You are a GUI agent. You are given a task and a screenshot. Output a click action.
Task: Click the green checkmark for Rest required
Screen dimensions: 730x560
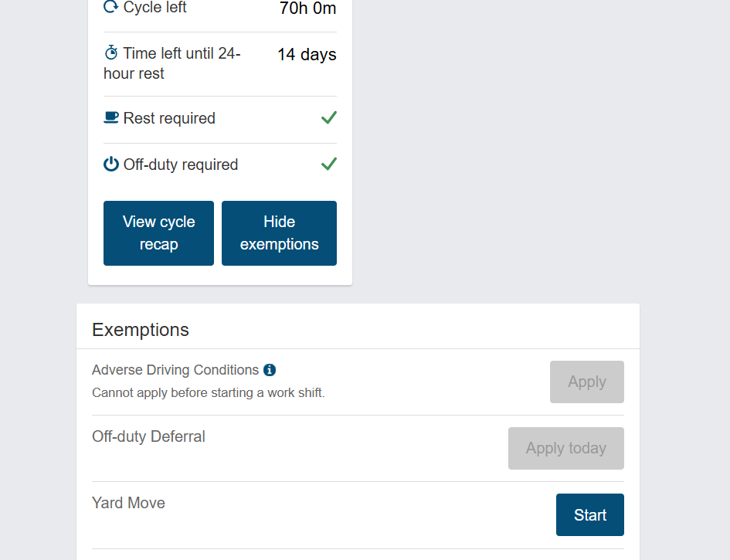tap(328, 117)
